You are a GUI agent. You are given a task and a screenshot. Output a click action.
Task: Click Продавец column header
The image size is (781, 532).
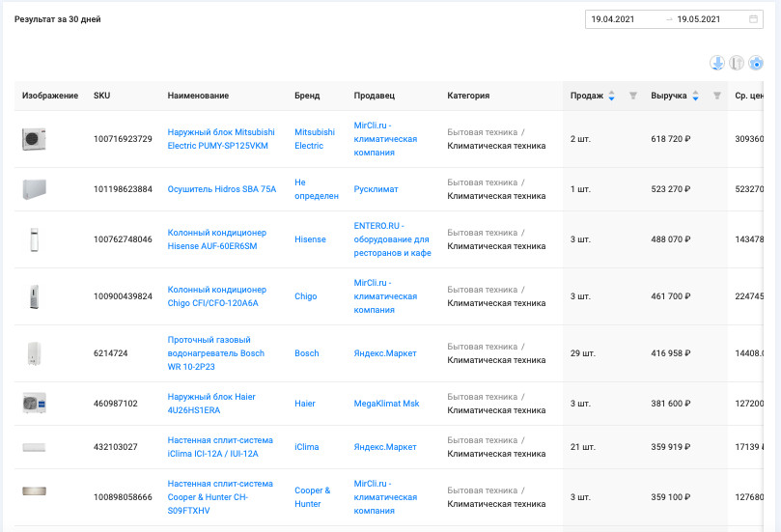(x=374, y=96)
